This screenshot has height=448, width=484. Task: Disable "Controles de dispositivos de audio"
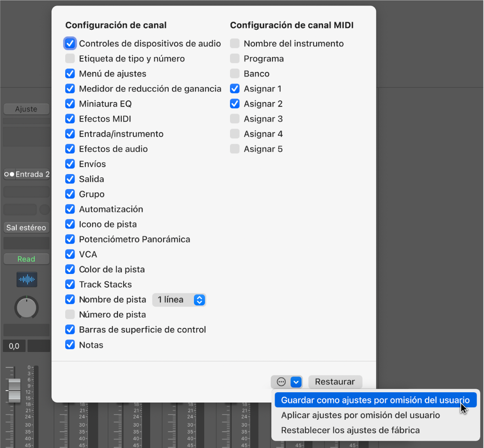[70, 43]
